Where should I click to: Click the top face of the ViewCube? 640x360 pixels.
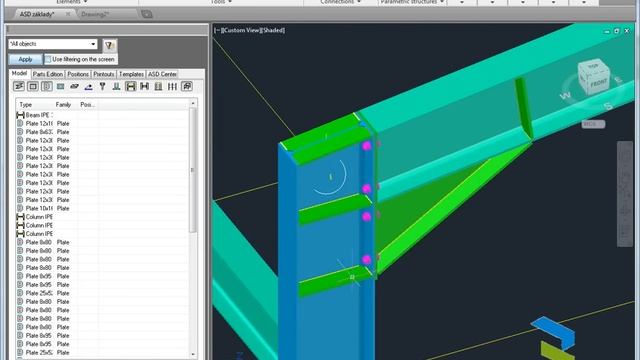[593, 65]
